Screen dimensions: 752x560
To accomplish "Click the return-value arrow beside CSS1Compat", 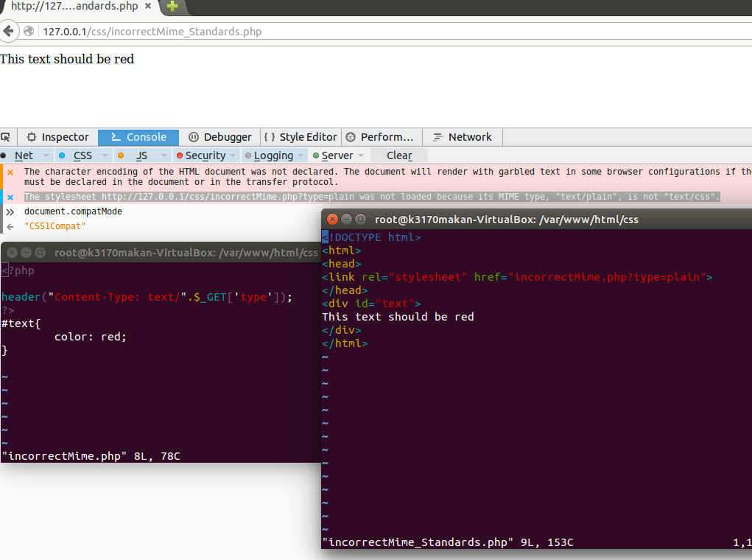I will (x=9, y=225).
